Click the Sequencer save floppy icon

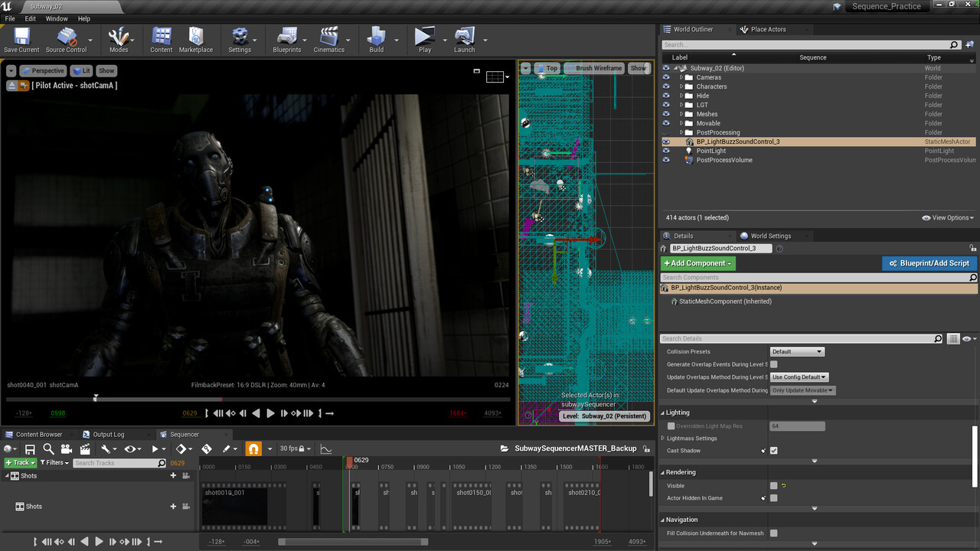[30, 449]
